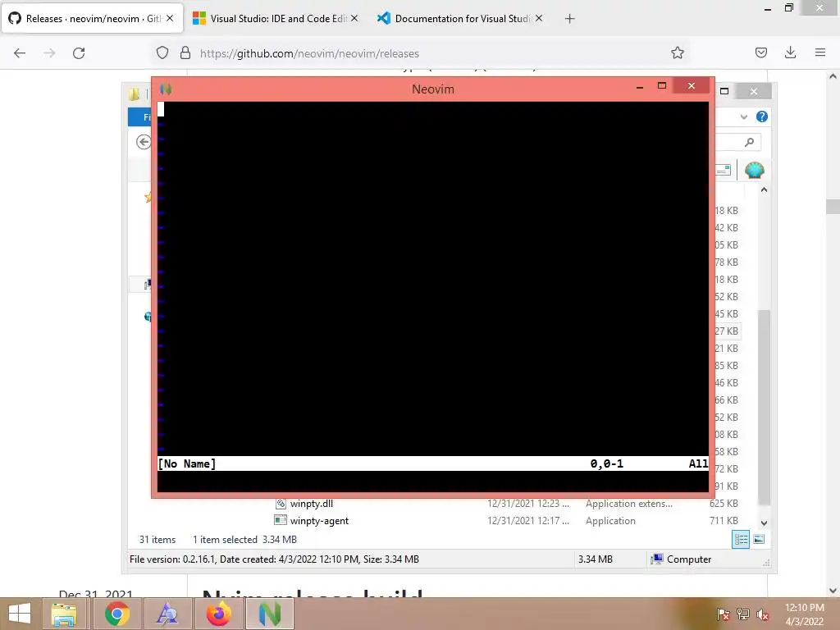Click the Firefox page scroll up arrow
This screenshot has width=840, height=630.
(833, 76)
